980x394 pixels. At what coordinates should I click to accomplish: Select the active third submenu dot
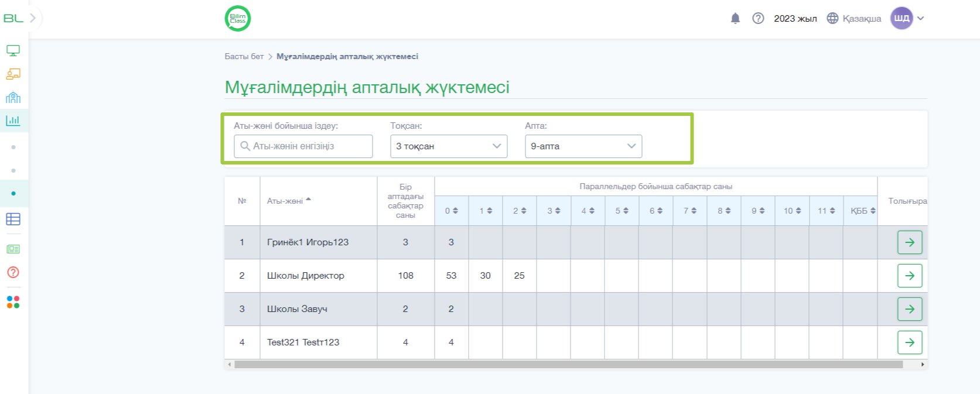pyautogui.click(x=13, y=193)
